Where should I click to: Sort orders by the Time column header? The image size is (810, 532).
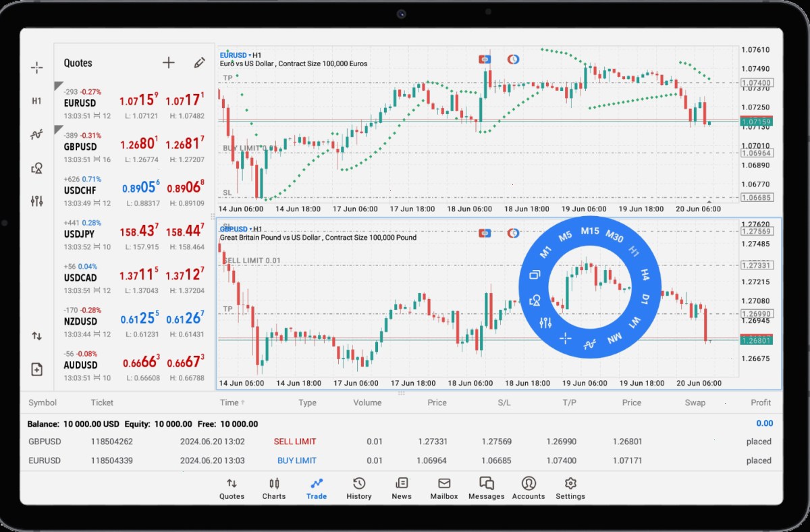pos(232,402)
